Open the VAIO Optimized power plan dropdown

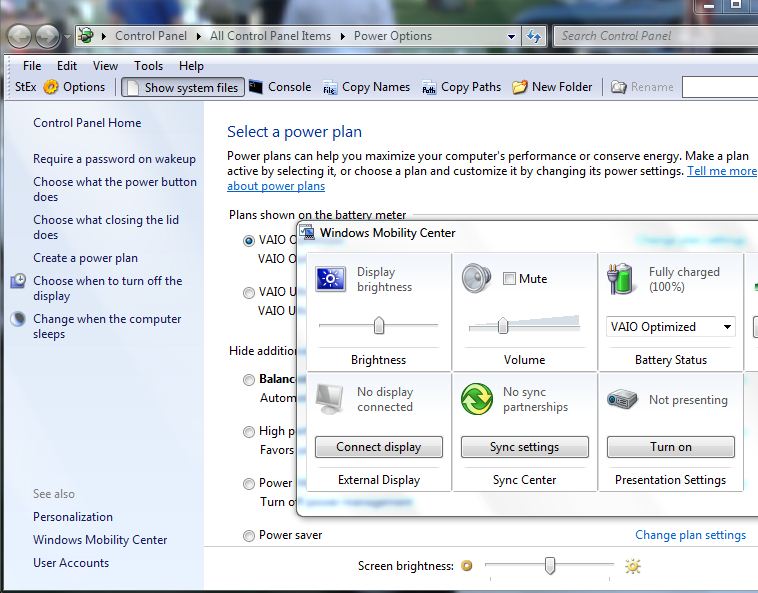coord(670,327)
